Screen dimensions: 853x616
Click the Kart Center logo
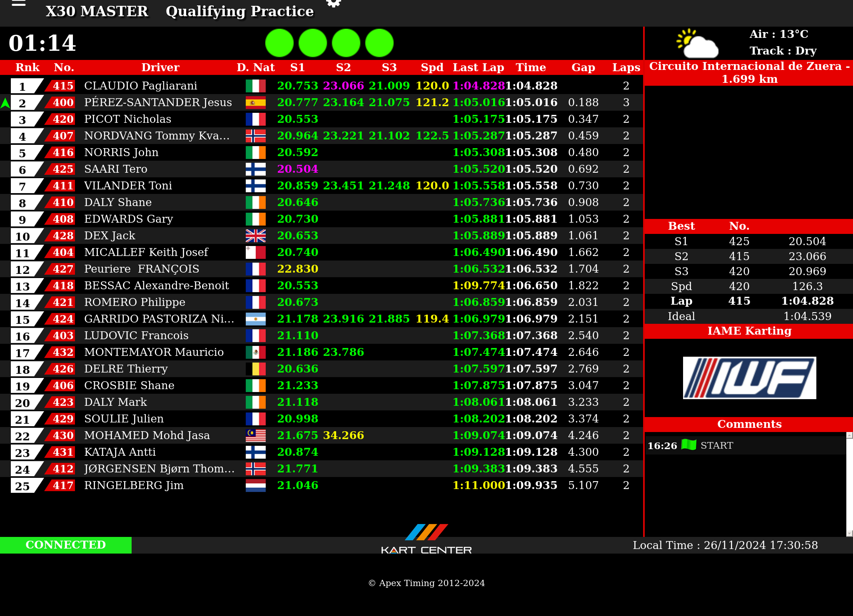[426, 539]
